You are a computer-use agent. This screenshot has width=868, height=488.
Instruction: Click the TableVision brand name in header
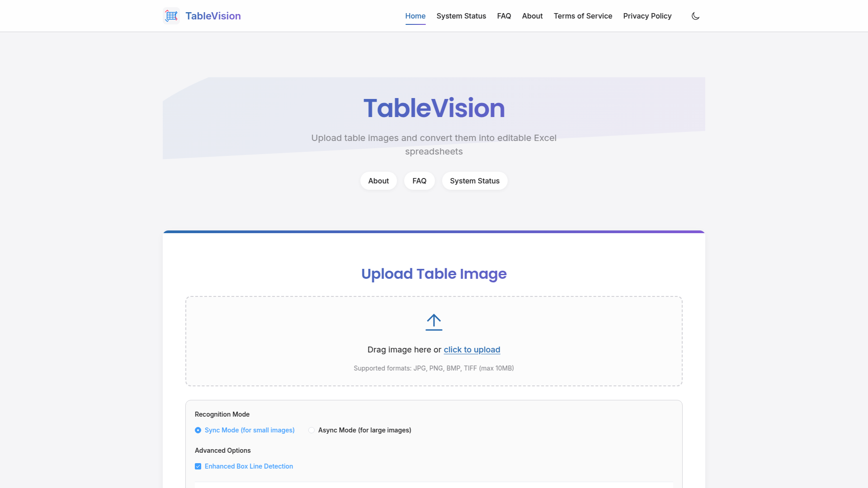pos(213,16)
